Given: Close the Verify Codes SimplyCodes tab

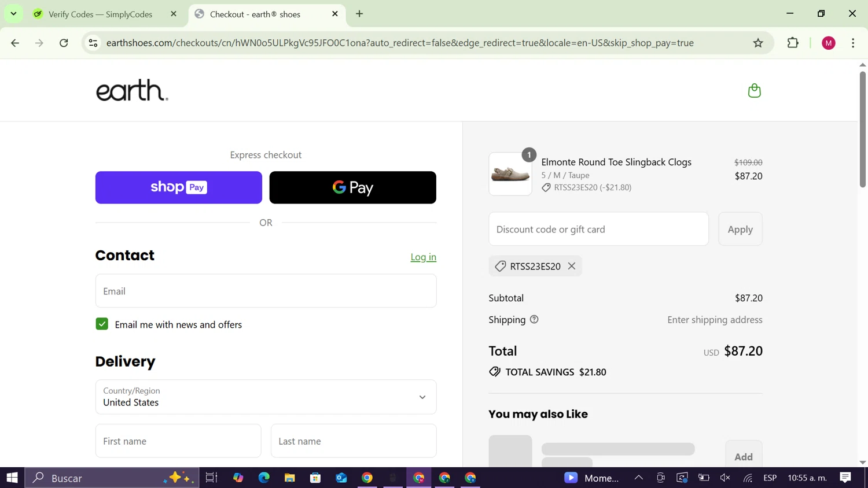Looking at the screenshot, I should [x=174, y=14].
